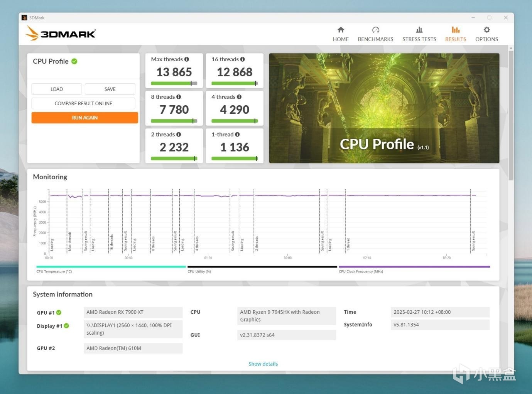532x394 pixels.
Task: Click the green check next to Display #1
Action: click(66, 326)
